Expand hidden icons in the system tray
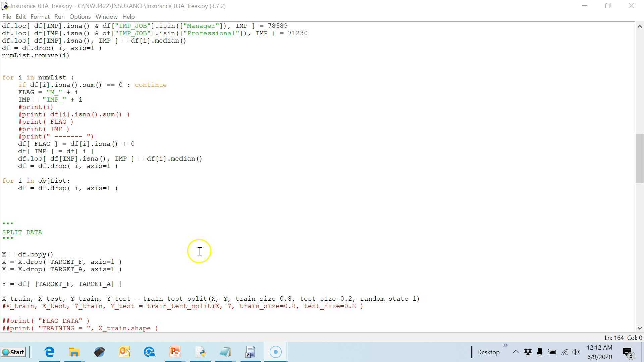This screenshot has width=644, height=362. [516, 352]
